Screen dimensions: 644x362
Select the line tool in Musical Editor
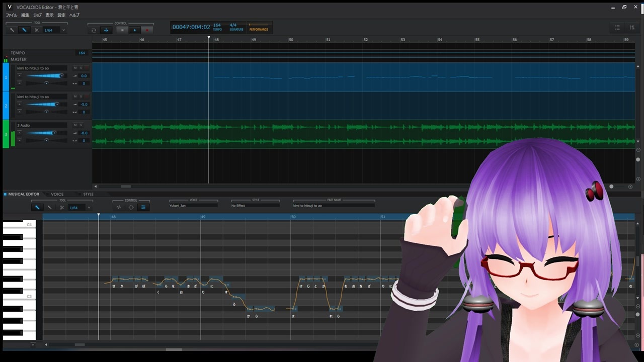click(49, 207)
